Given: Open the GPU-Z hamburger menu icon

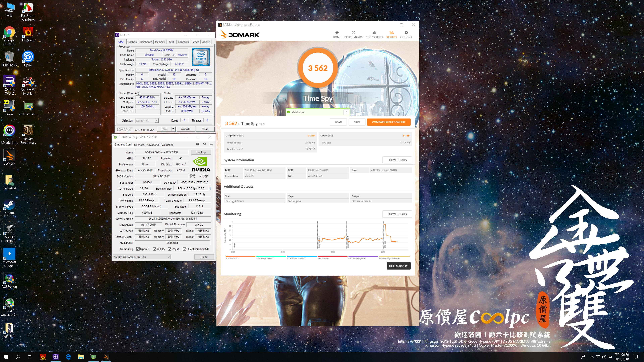Looking at the screenshot, I should [x=211, y=144].
